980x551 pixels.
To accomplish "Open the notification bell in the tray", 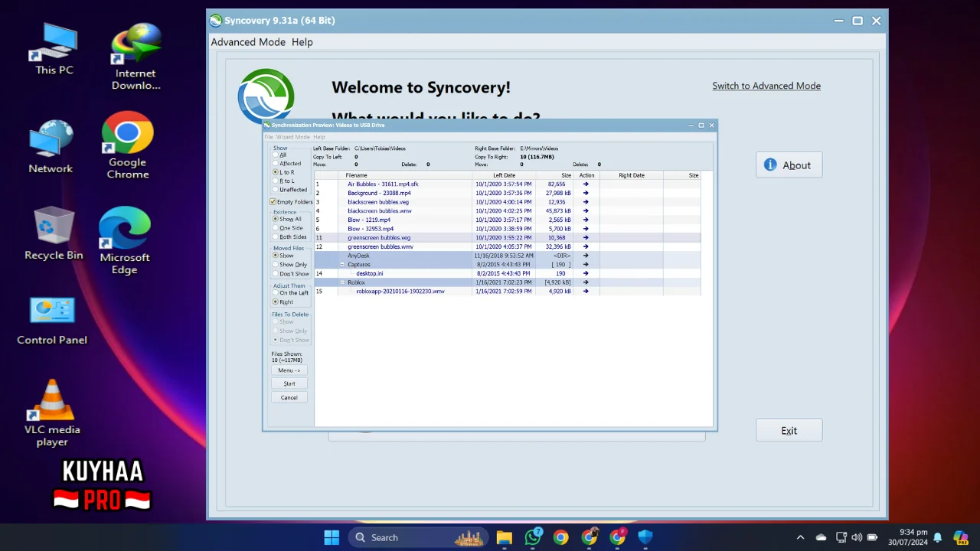I will tap(937, 537).
